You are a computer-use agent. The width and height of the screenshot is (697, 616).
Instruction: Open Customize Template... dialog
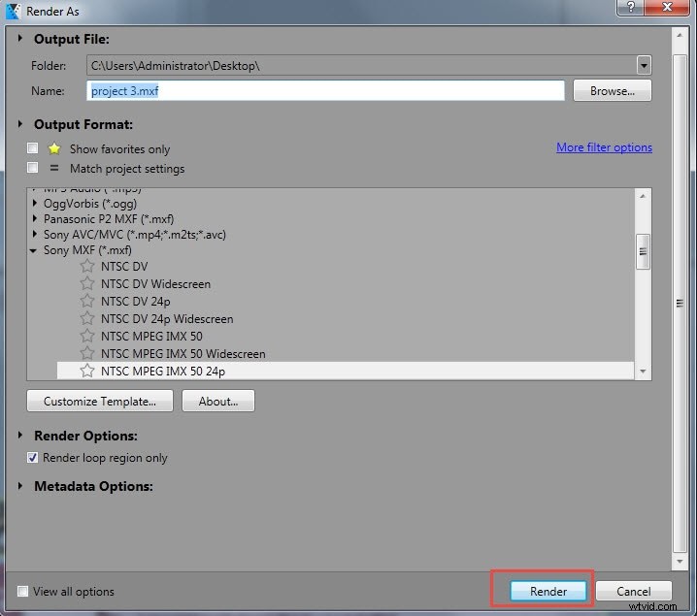click(x=100, y=401)
